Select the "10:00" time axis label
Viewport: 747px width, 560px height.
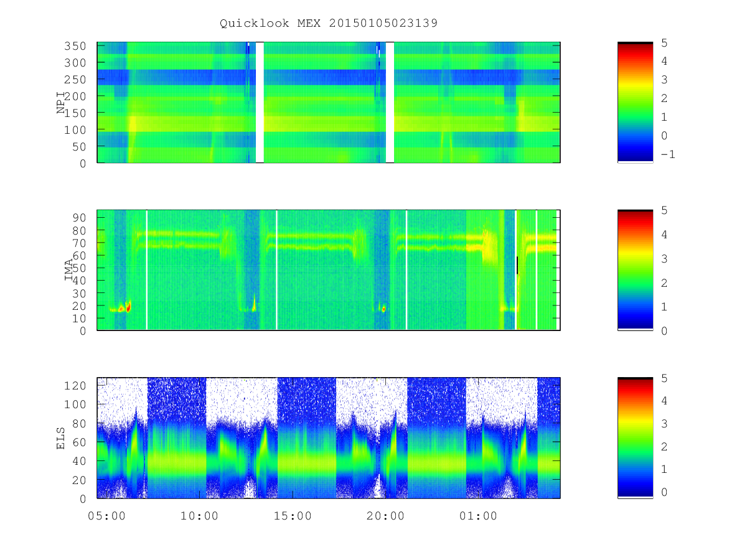click(x=200, y=516)
